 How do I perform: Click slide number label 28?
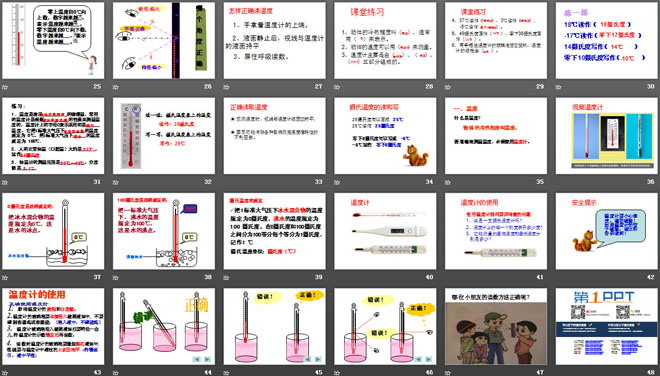click(x=429, y=86)
